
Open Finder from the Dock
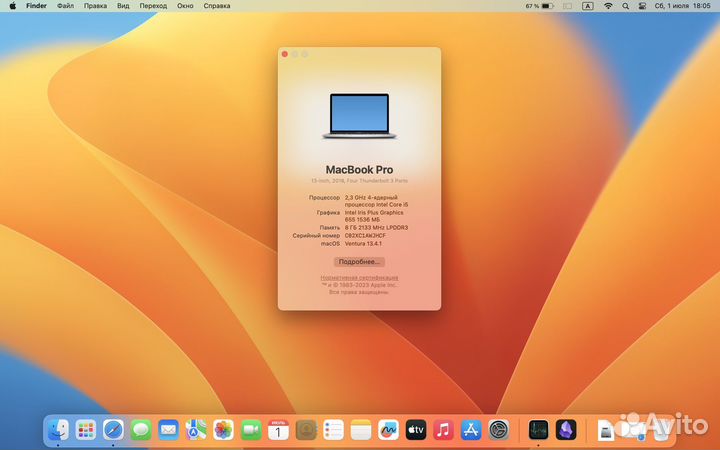(58, 430)
